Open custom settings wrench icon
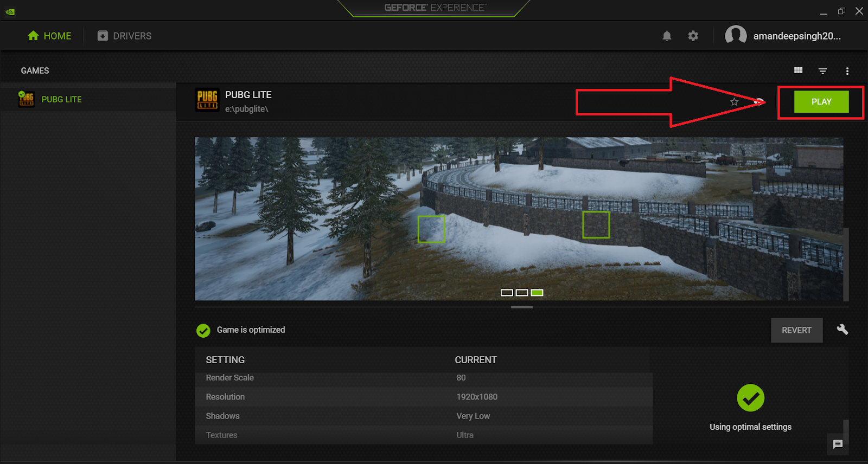This screenshot has width=868, height=464. click(x=843, y=330)
